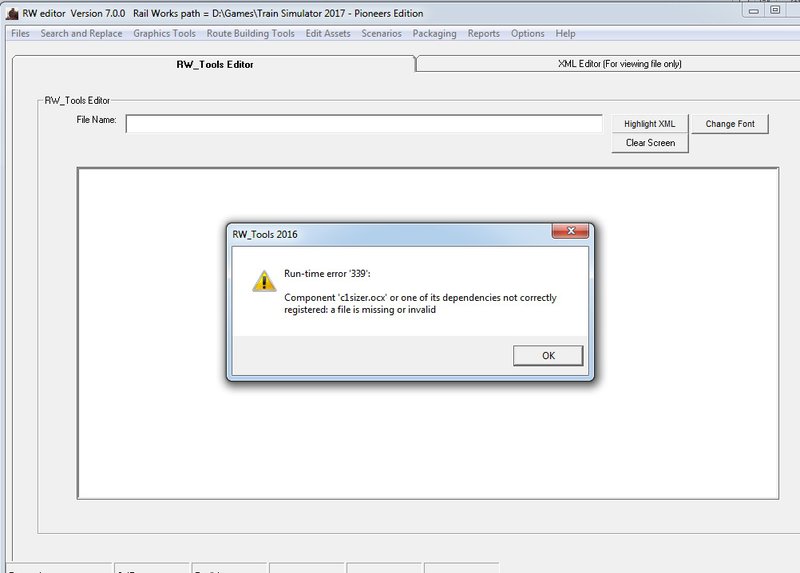The height and width of the screenshot is (573, 800).
Task: Click OK in the error dialog
Action: pyautogui.click(x=548, y=356)
